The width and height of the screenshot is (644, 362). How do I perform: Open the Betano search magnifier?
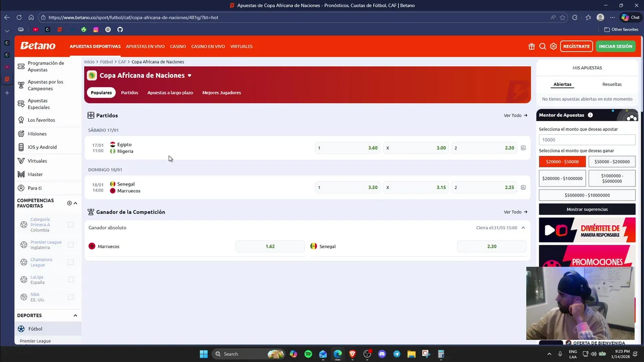(542, 46)
